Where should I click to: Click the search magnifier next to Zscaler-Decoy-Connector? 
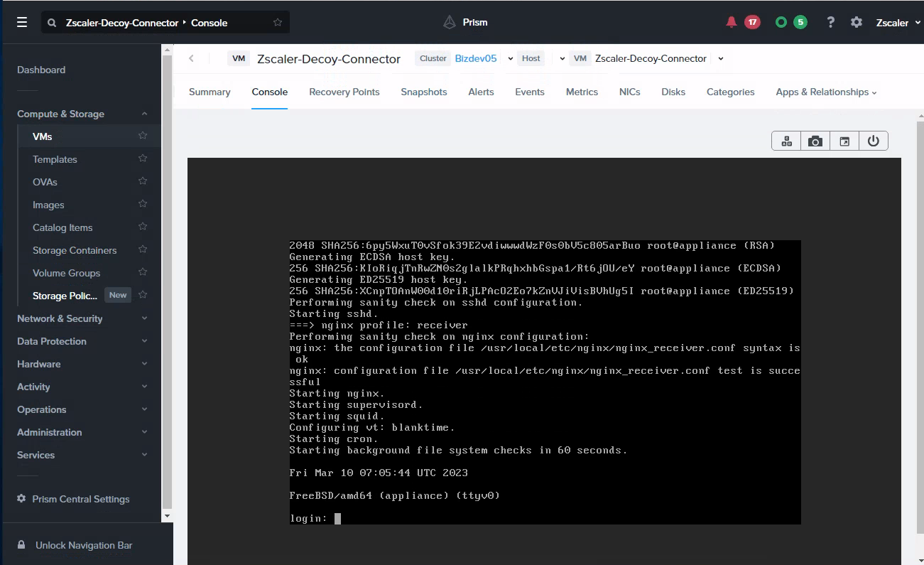[51, 22]
